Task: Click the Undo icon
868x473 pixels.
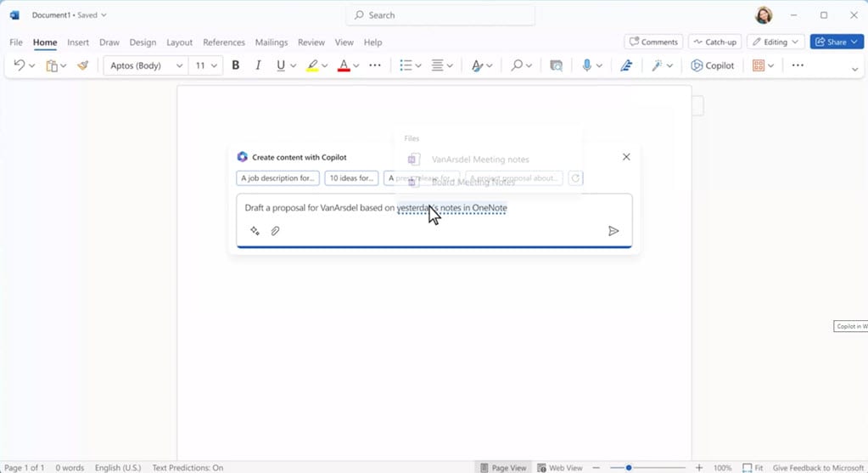Action: pyautogui.click(x=19, y=65)
